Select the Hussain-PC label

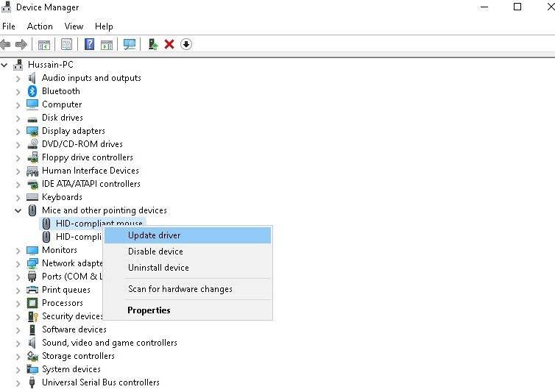(x=51, y=65)
